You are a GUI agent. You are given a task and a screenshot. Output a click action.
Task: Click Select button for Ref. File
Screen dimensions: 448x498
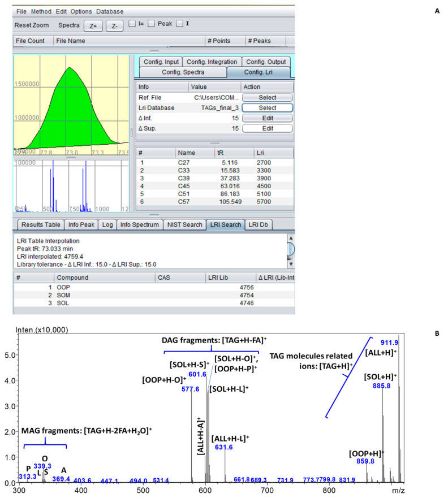click(x=267, y=98)
